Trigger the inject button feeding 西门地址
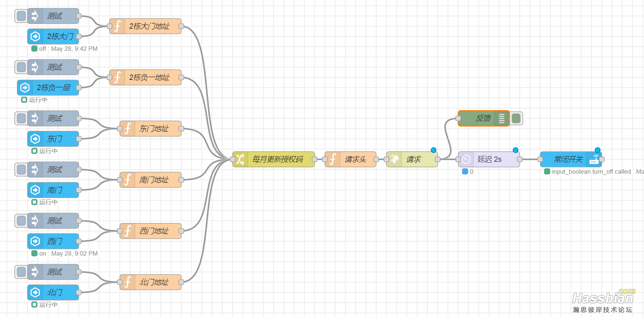 coord(21,221)
